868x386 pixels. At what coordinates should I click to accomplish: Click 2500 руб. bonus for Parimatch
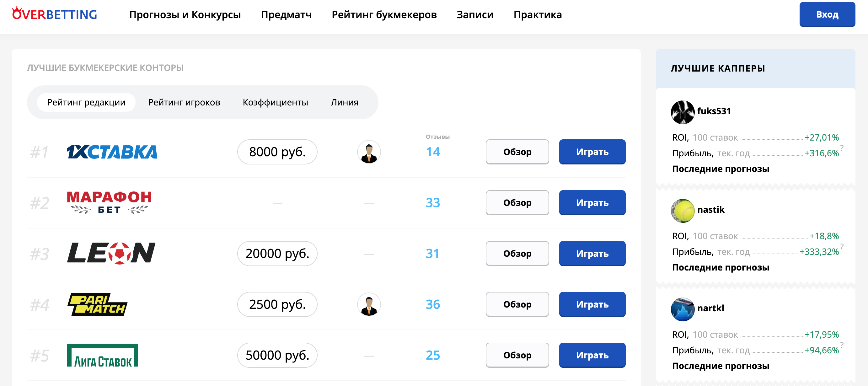point(277,304)
